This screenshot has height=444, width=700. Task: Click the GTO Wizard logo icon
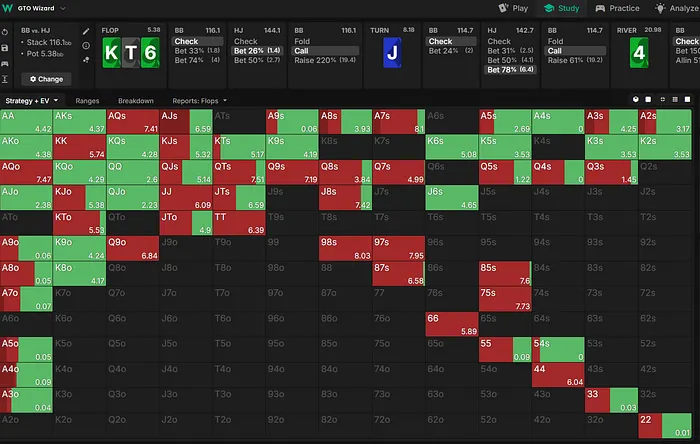9,8
